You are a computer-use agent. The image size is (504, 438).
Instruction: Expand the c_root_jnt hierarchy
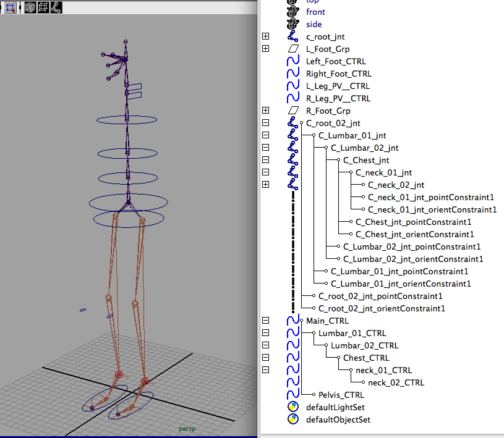coord(265,36)
